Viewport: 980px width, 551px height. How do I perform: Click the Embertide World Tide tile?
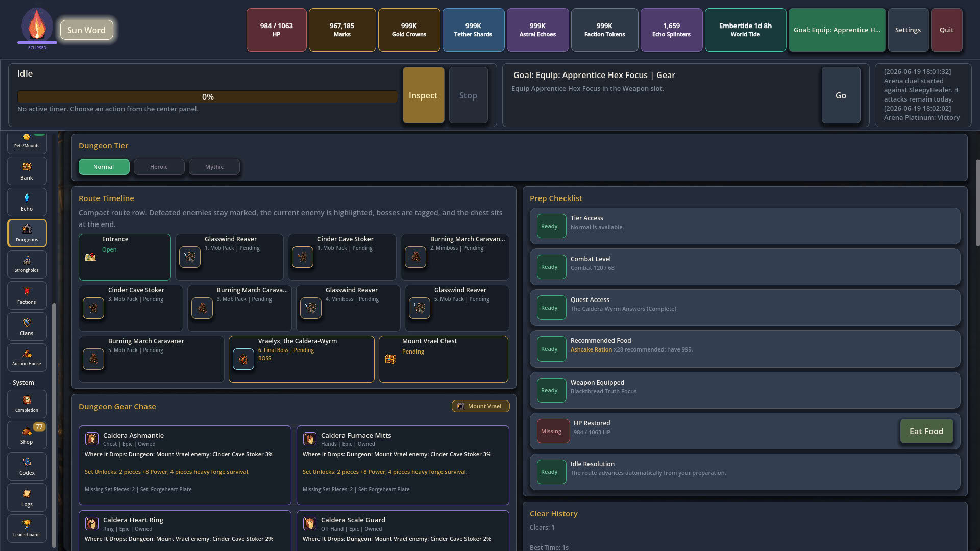click(x=745, y=30)
